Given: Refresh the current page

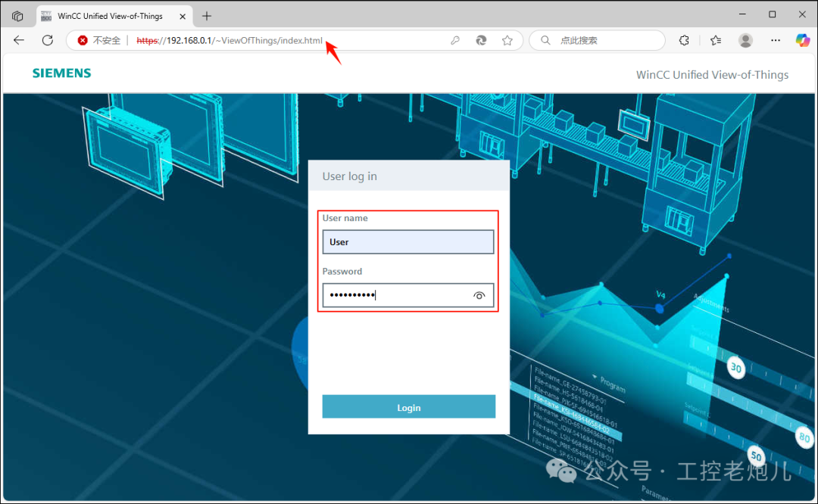Looking at the screenshot, I should pos(48,40).
